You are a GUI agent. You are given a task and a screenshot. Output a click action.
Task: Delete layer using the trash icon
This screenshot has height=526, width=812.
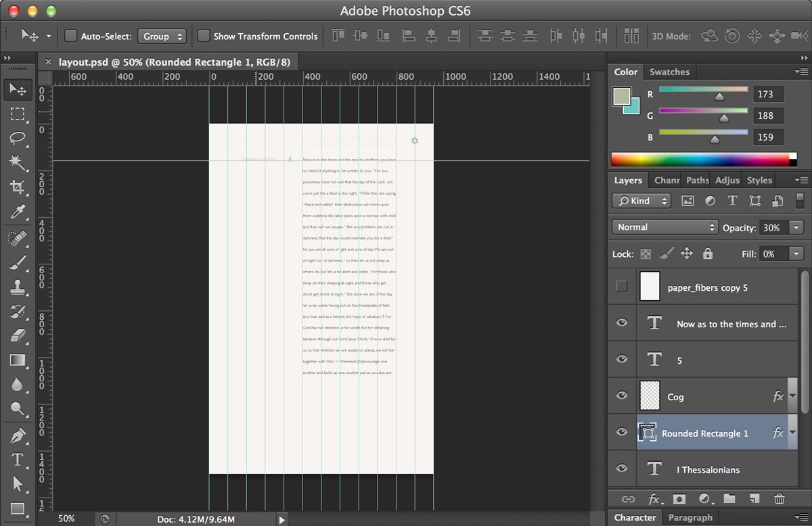tap(780, 498)
